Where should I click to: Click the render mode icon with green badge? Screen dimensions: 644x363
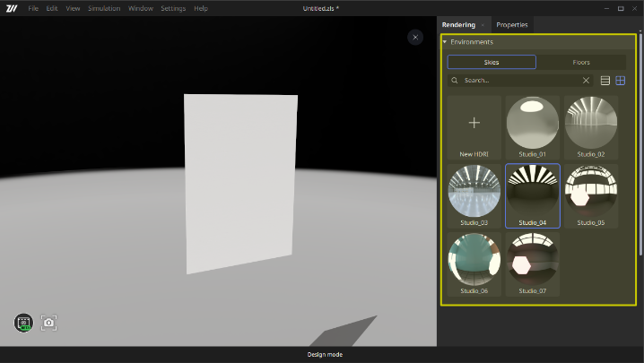pyautogui.click(x=23, y=323)
